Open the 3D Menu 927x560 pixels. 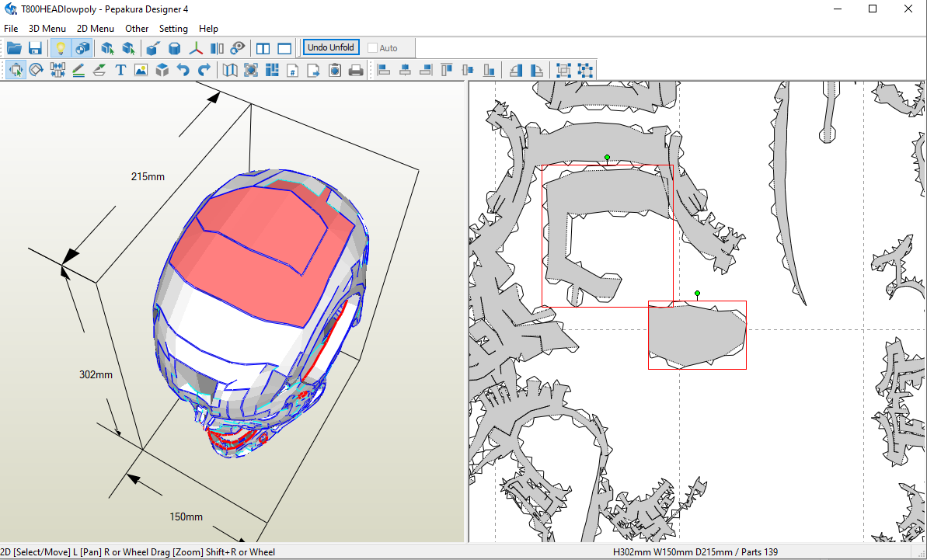47,29
